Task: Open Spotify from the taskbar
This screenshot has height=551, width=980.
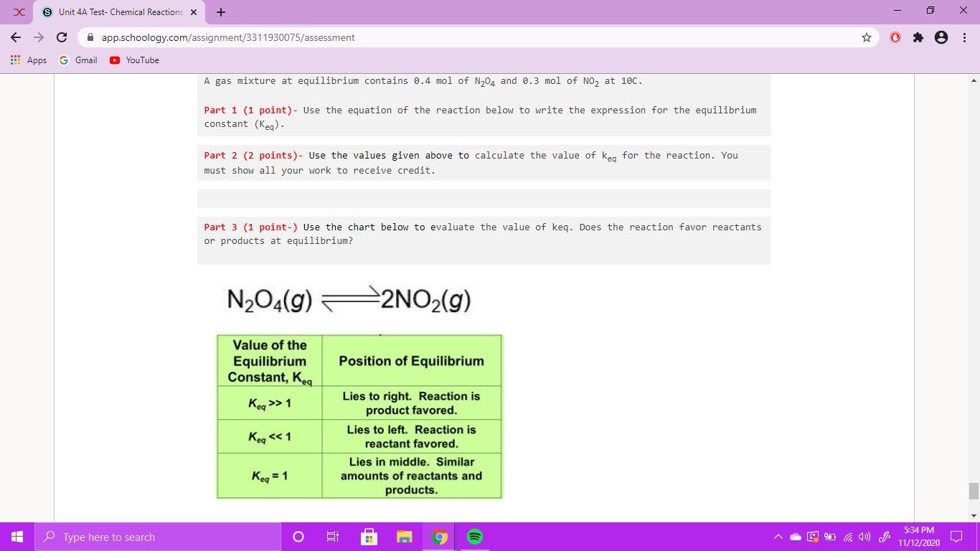Action: [474, 537]
